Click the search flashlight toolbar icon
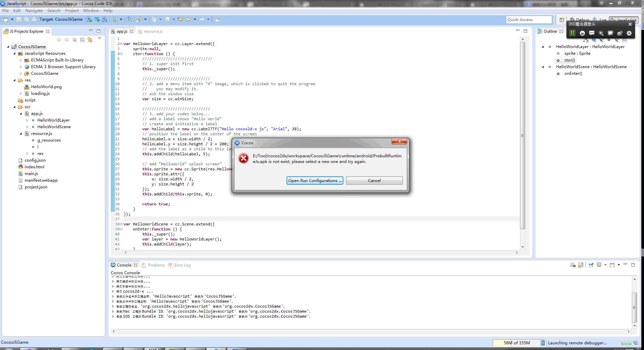Viewport: 644px width, 350px height. 139,19
